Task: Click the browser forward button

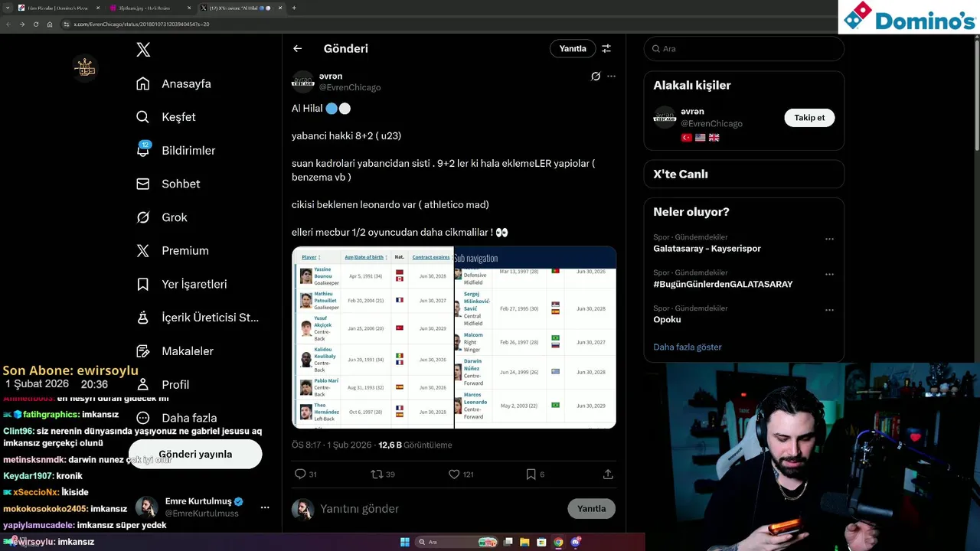Action: [x=21, y=24]
